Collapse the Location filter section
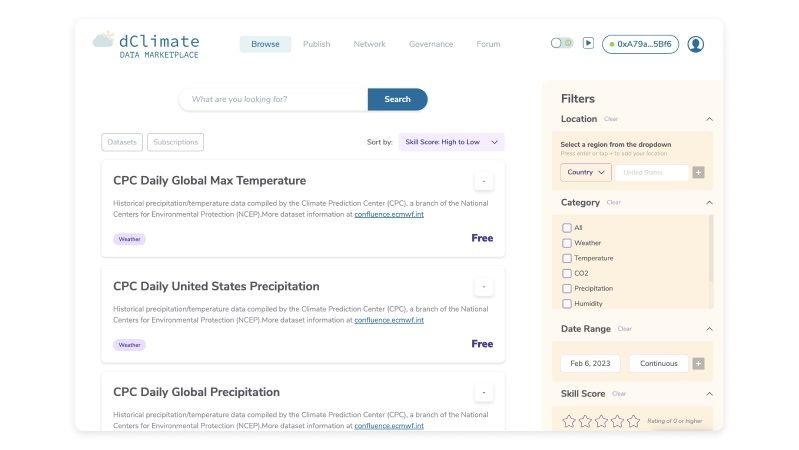The image size is (799, 450). 709,119
